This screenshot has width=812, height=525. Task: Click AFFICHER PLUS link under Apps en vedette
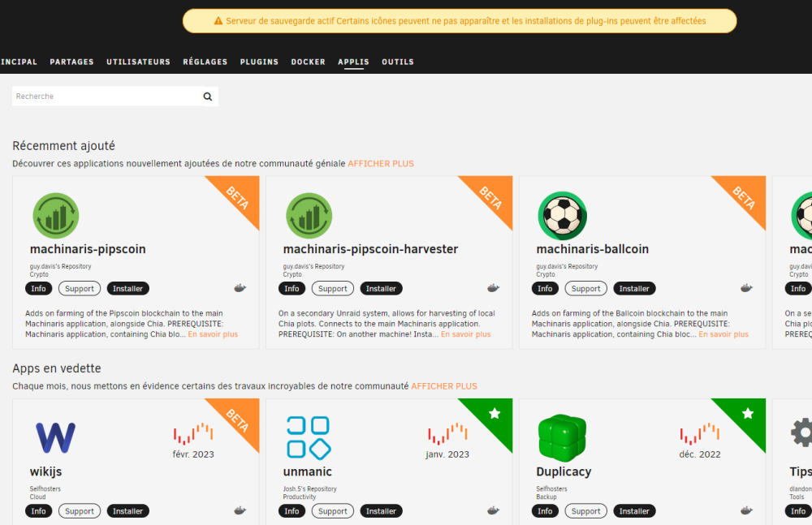(444, 386)
